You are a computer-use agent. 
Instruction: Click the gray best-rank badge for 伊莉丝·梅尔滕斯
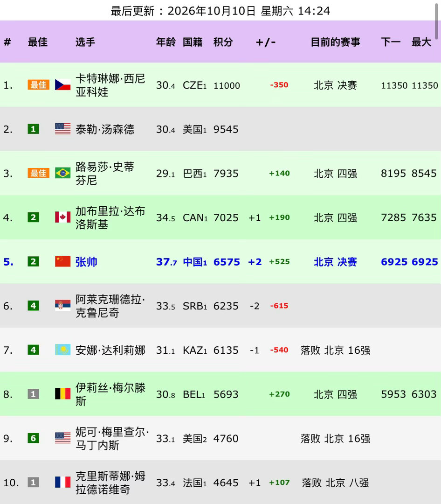point(34,394)
